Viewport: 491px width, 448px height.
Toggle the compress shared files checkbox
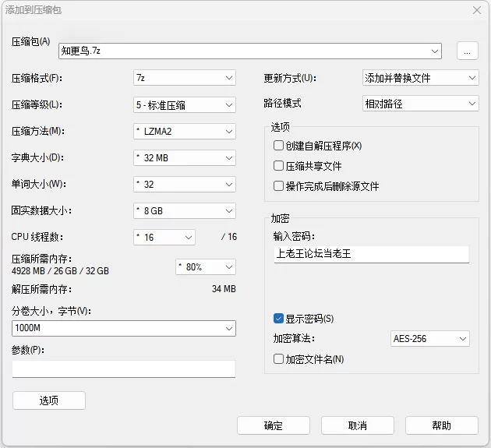[279, 166]
